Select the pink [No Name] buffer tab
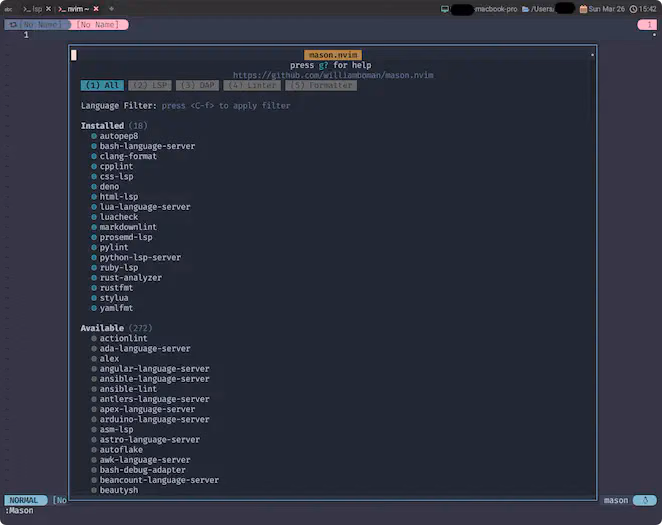Viewport: 662px width, 525px height. click(x=100, y=24)
